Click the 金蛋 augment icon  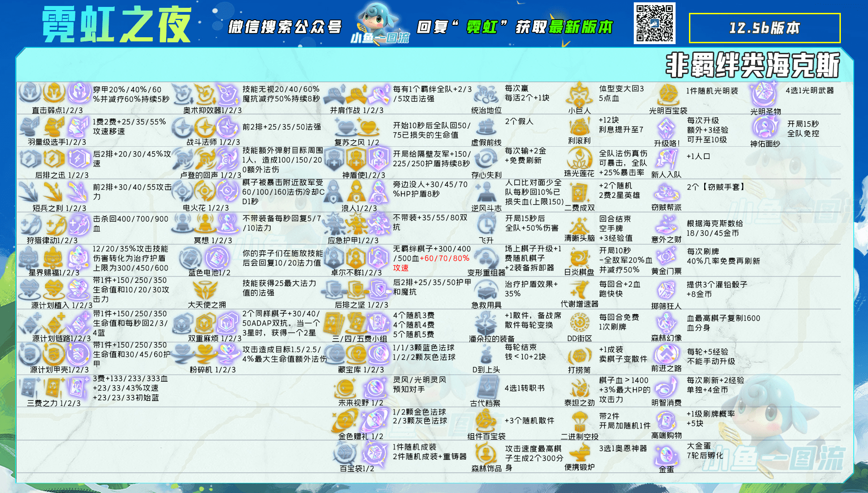pyautogui.click(x=666, y=454)
